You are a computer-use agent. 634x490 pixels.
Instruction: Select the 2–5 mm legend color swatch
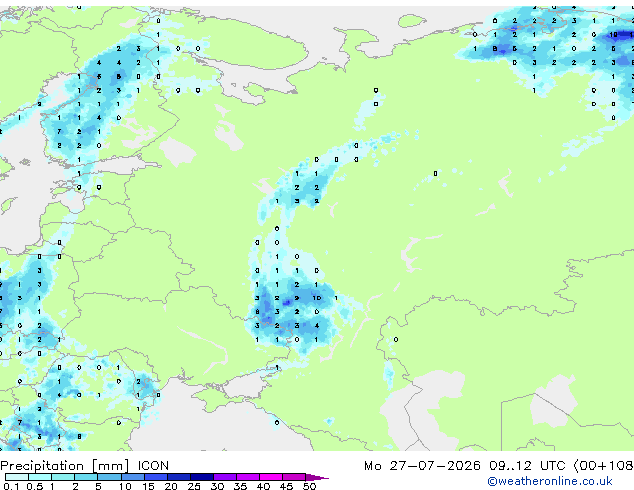86,477
